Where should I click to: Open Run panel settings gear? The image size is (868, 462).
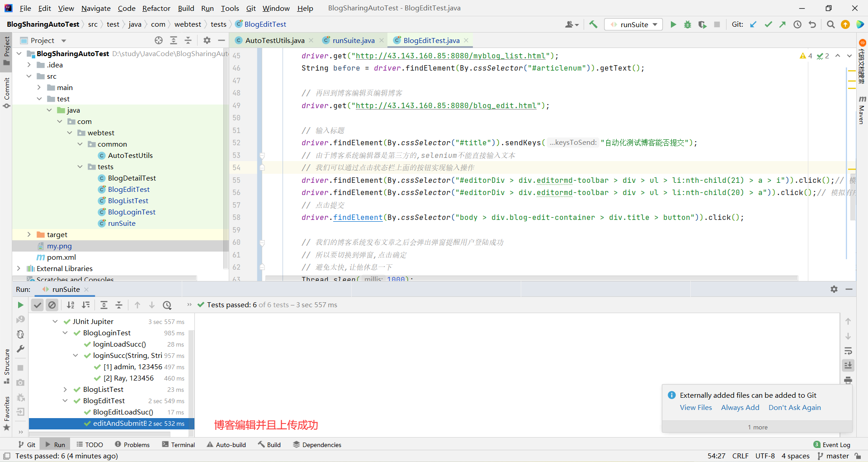[x=834, y=289]
